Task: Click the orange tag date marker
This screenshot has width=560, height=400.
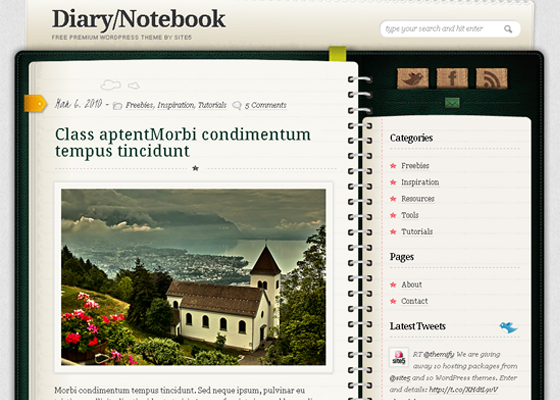Action: (x=35, y=104)
